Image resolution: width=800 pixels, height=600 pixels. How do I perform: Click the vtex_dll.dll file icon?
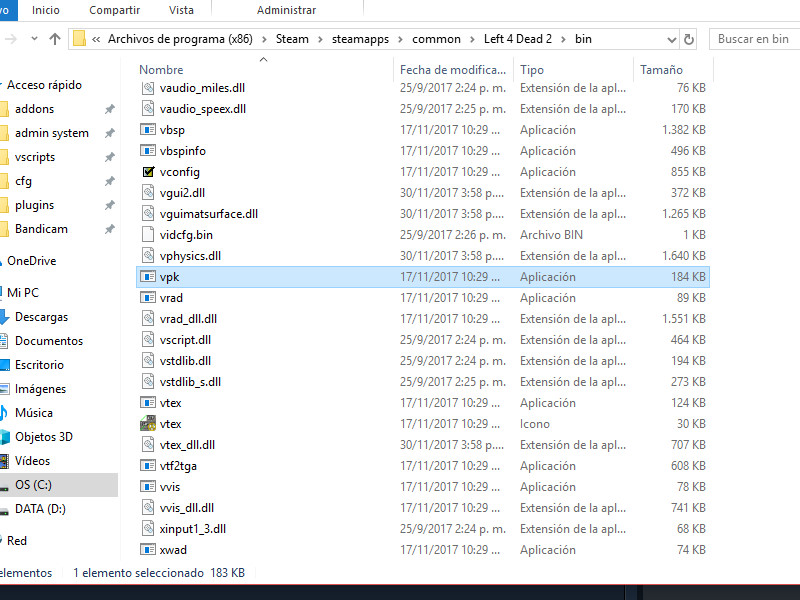pyautogui.click(x=148, y=445)
